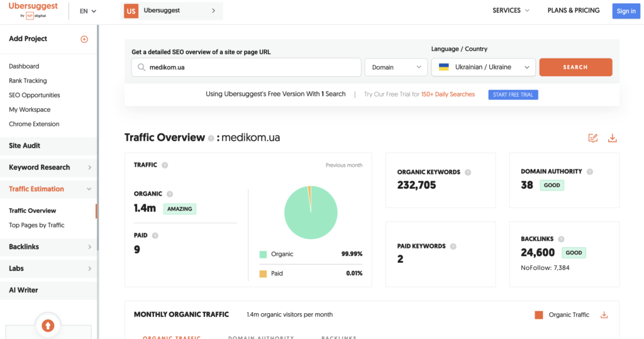Open the edit report icon
Image resolution: width=644 pixels, height=339 pixels.
592,138
